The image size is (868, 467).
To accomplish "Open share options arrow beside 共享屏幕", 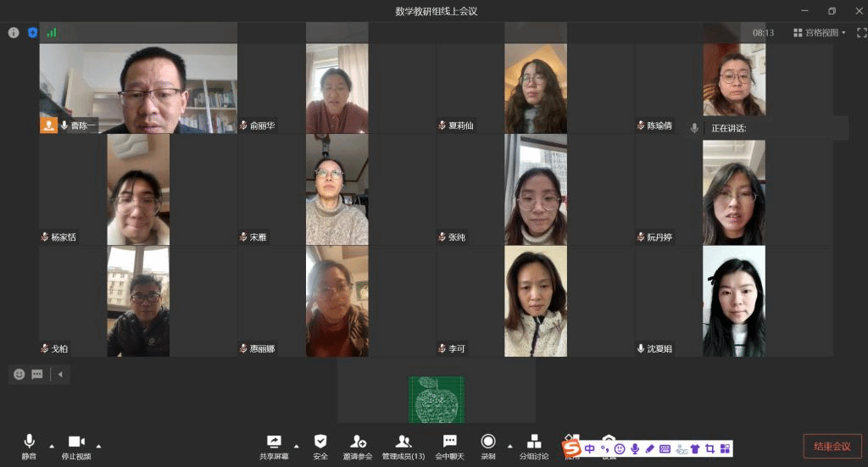I will click(296, 446).
